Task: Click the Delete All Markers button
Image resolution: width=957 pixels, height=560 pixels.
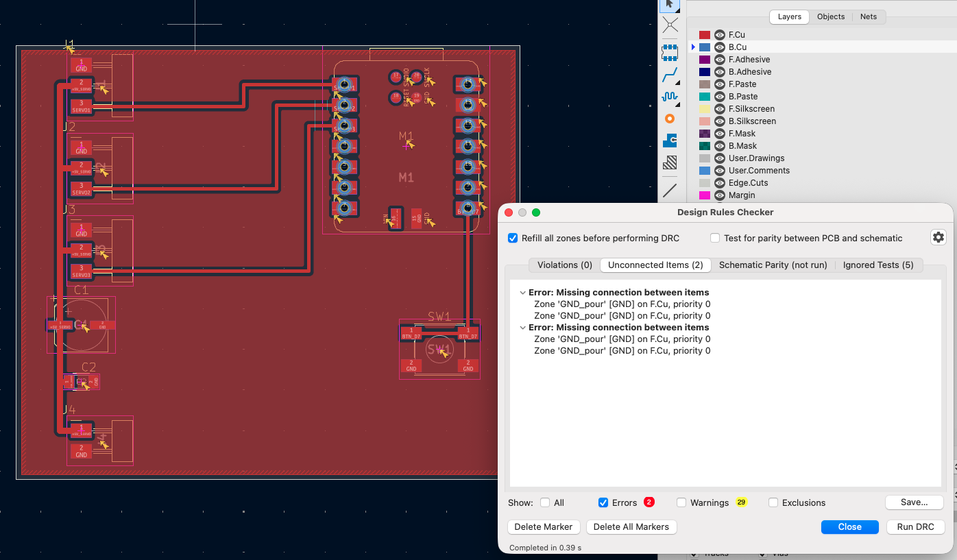Action: pyautogui.click(x=631, y=526)
